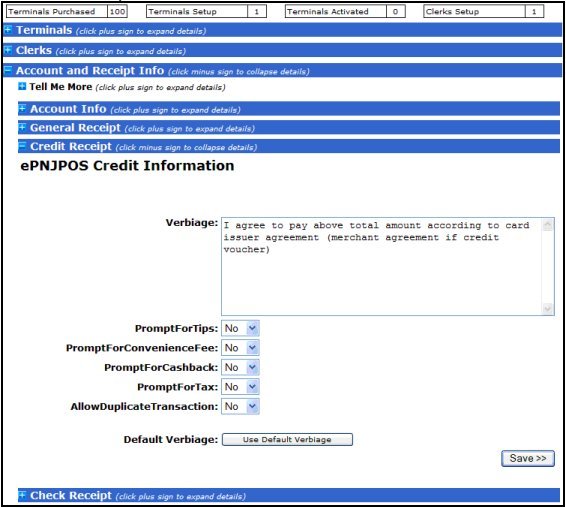The width and height of the screenshot is (566, 508).
Task: Open the AllowDuplicateTransaction dropdown
Action: pyautogui.click(x=240, y=406)
